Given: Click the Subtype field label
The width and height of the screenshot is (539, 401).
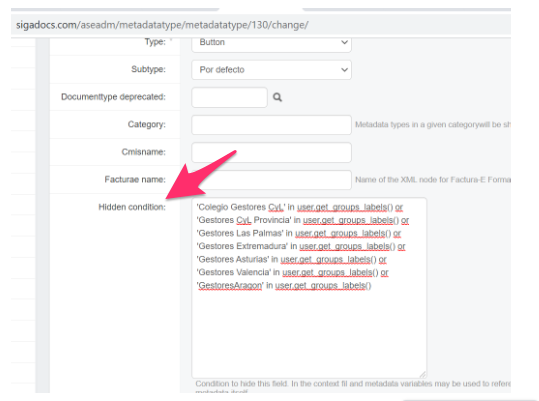Looking at the screenshot, I should (148, 69).
